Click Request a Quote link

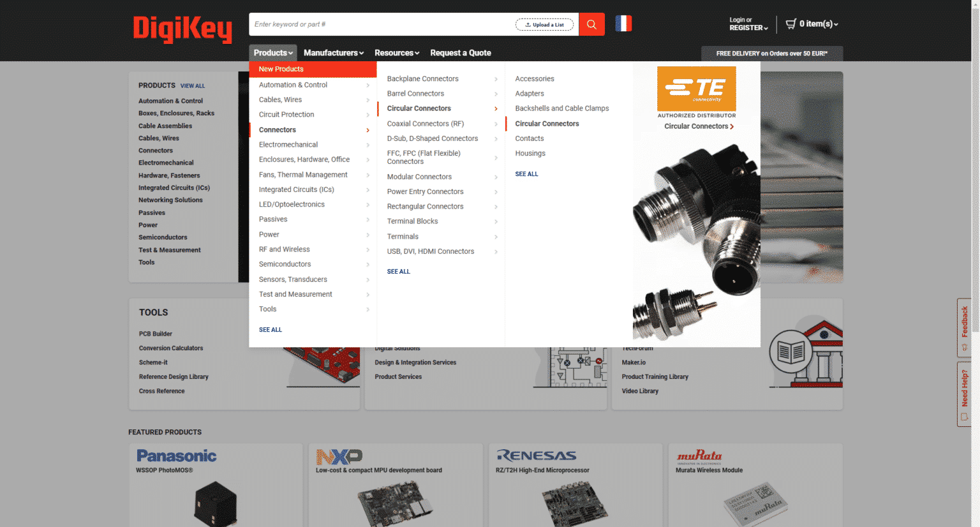[x=460, y=53]
